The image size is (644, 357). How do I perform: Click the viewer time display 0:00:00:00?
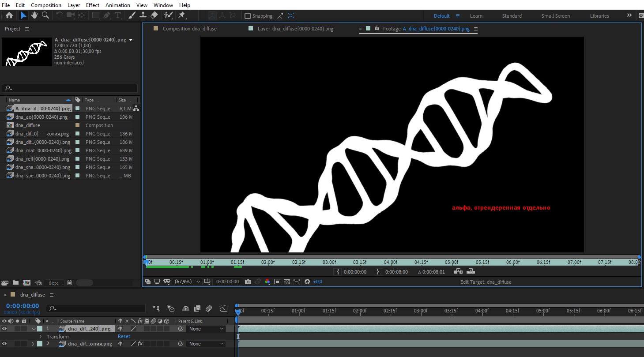227,282
